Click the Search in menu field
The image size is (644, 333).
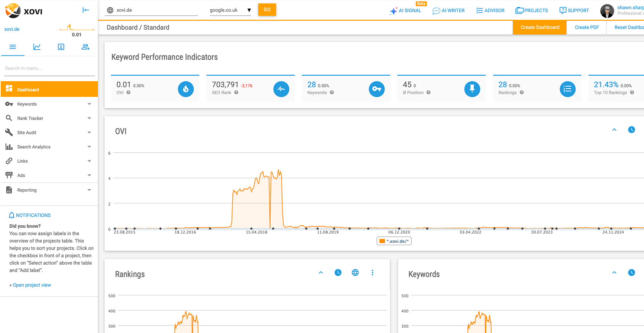[49, 68]
